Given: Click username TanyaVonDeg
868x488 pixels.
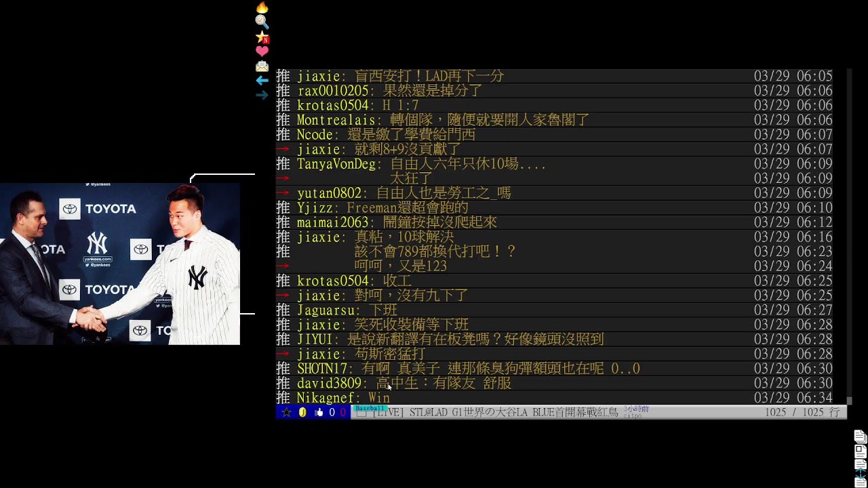Looking at the screenshot, I should [x=336, y=164].
